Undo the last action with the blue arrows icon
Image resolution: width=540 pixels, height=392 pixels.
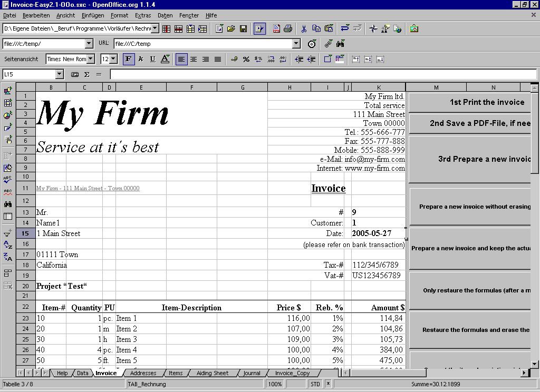pos(345,29)
